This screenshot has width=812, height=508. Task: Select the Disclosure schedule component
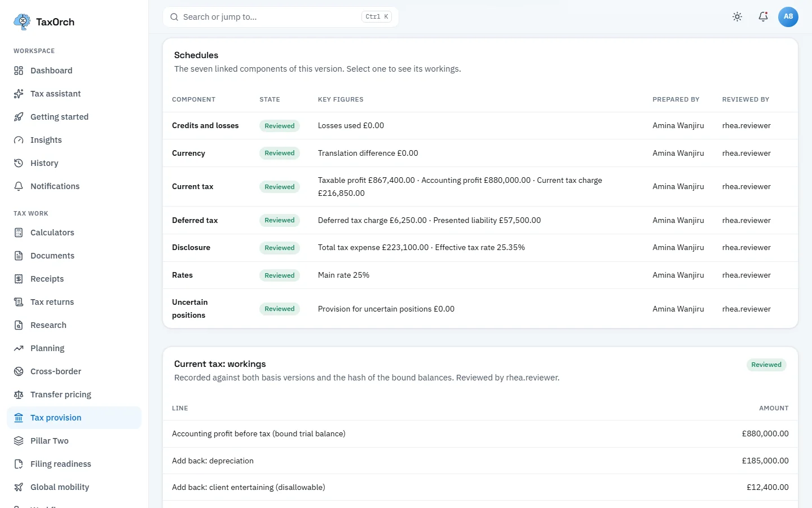191,248
